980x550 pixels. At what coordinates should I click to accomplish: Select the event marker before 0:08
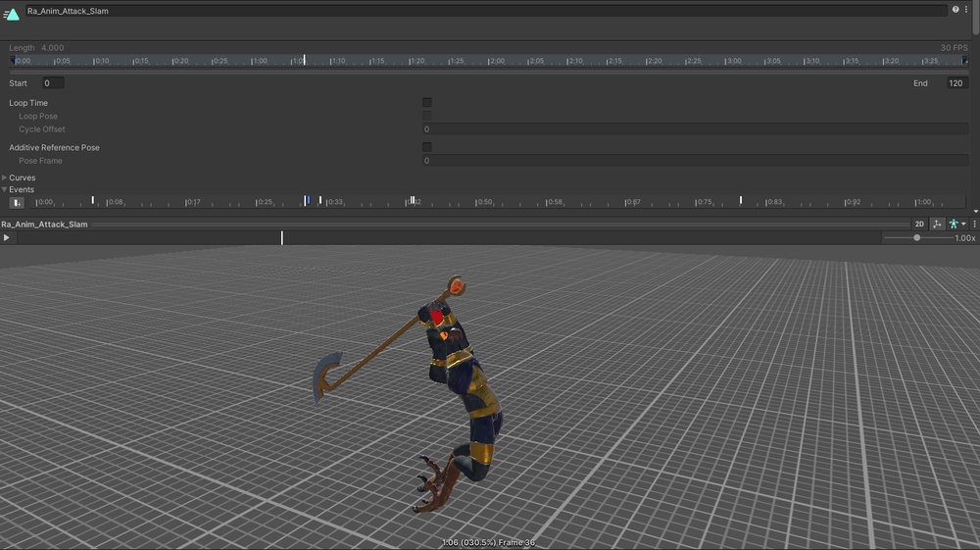click(x=92, y=200)
